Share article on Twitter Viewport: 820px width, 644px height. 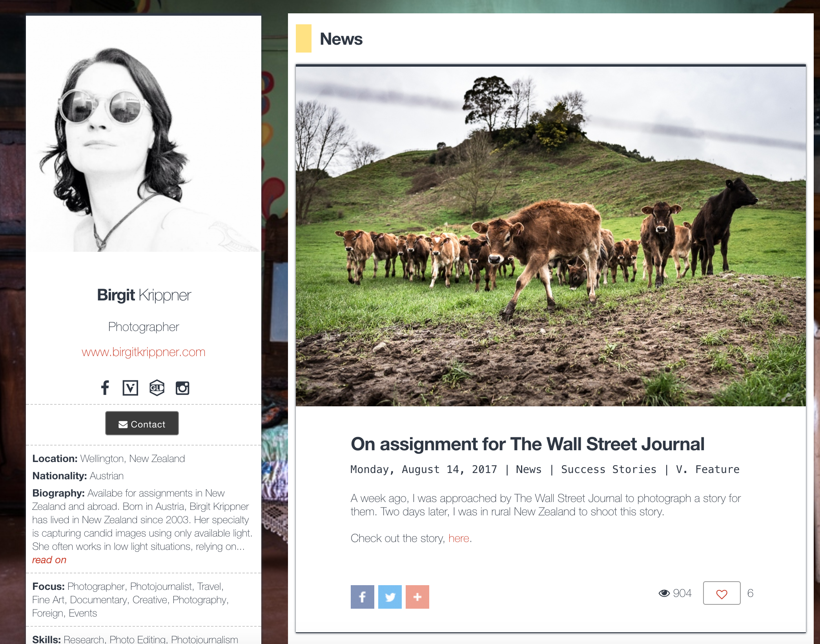tap(390, 597)
